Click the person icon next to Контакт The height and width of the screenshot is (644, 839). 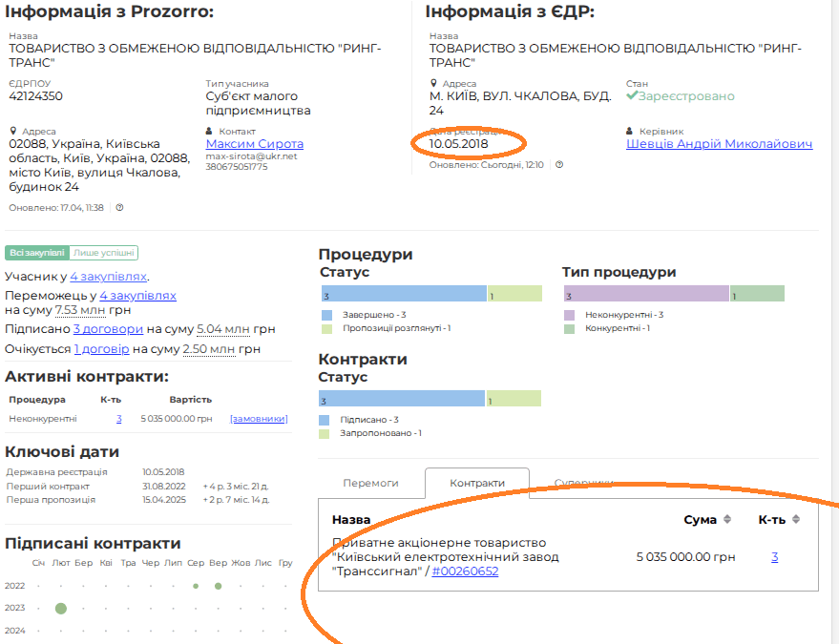point(210,131)
